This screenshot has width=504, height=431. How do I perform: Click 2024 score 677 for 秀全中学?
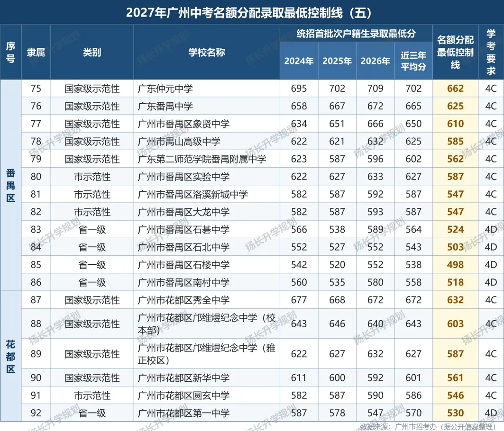tap(299, 300)
